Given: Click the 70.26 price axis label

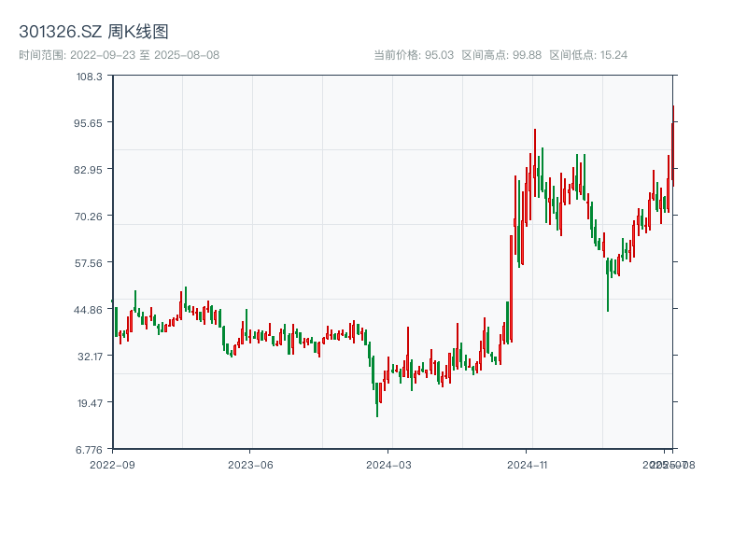Looking at the screenshot, I should pos(91,216).
